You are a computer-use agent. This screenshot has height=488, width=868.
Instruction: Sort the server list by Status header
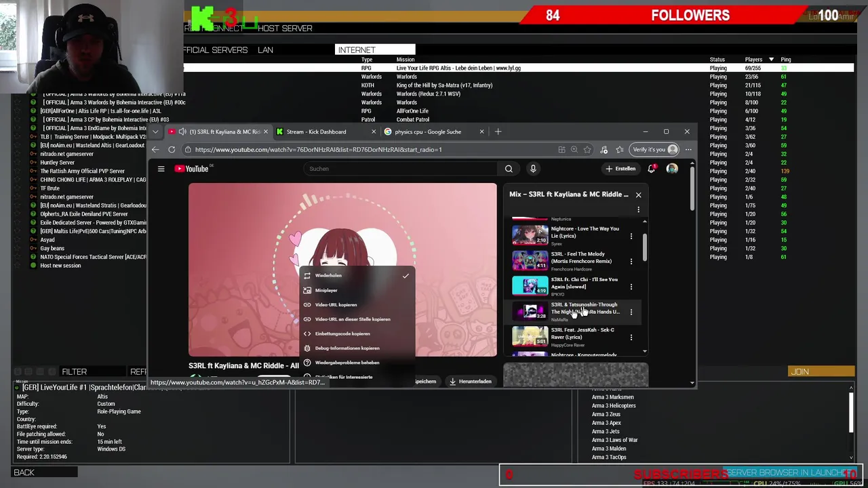(717, 60)
